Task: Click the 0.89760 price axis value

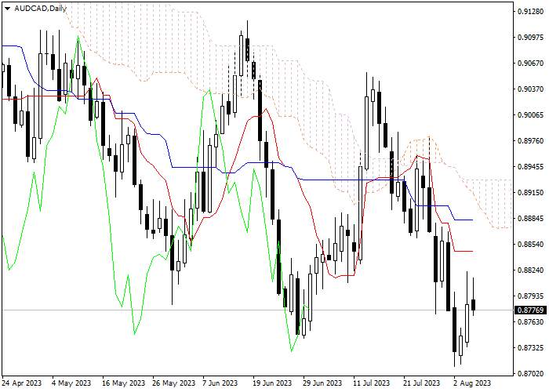Action: point(532,140)
